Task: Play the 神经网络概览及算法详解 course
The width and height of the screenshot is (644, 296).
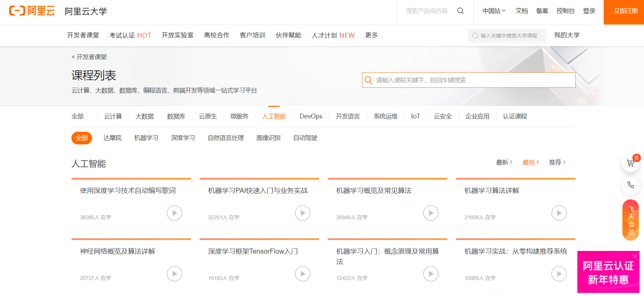Action: tap(174, 274)
